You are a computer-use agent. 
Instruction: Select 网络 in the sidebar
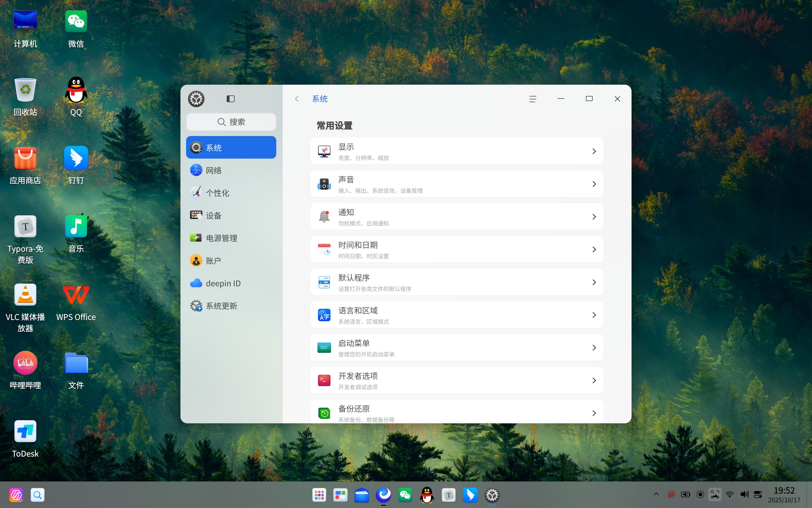point(231,170)
